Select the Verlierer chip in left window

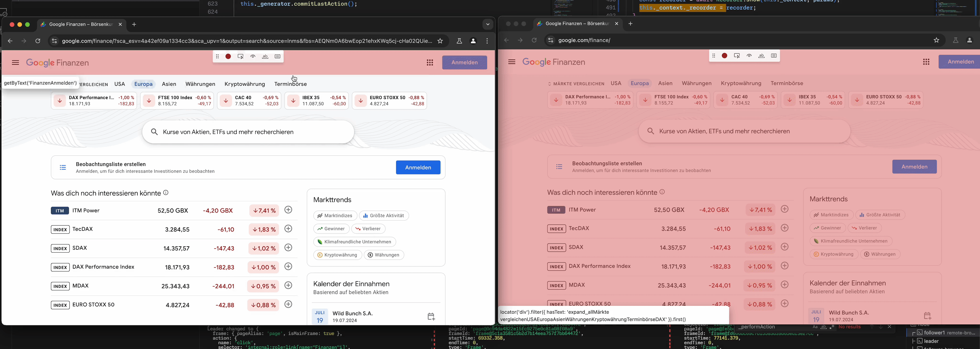368,229
